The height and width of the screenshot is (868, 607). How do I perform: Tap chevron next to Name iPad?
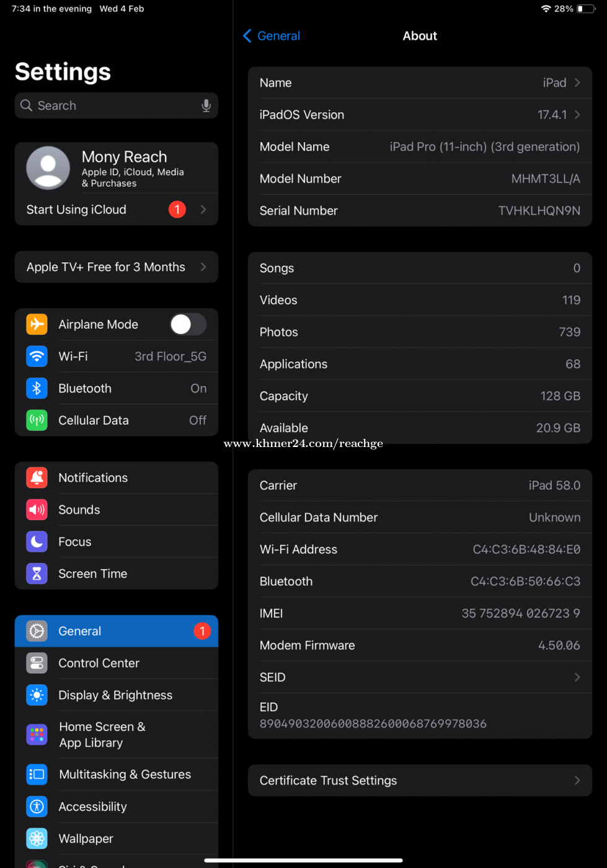577,83
